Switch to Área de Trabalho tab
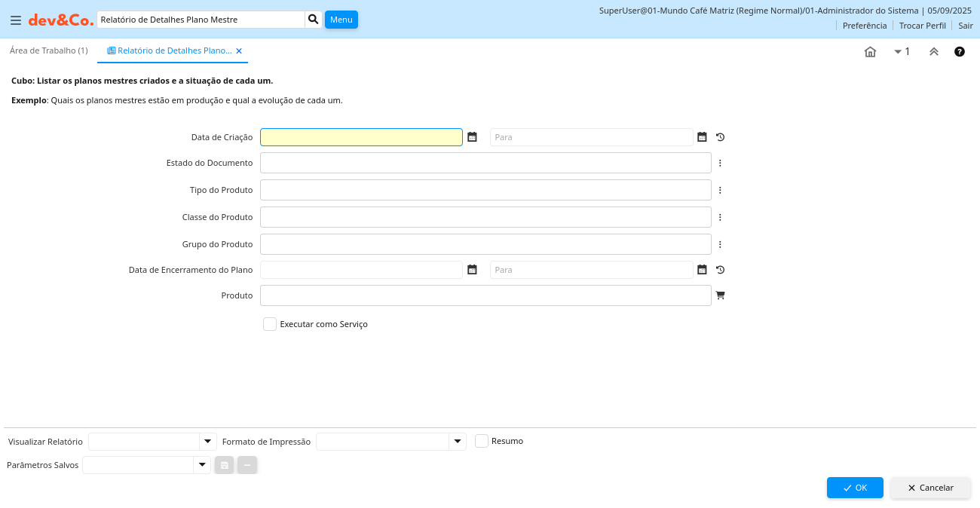980x508 pixels. [48, 50]
